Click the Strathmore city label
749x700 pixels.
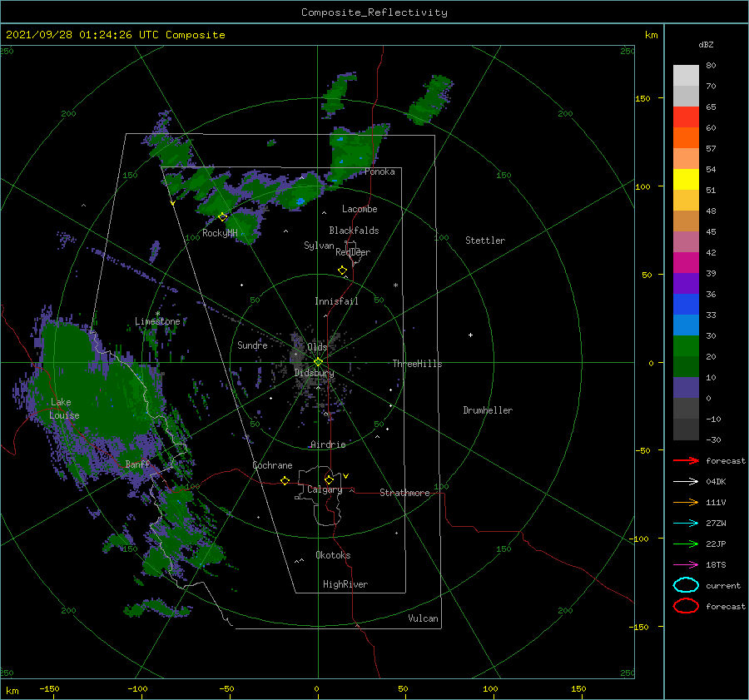[x=404, y=493]
